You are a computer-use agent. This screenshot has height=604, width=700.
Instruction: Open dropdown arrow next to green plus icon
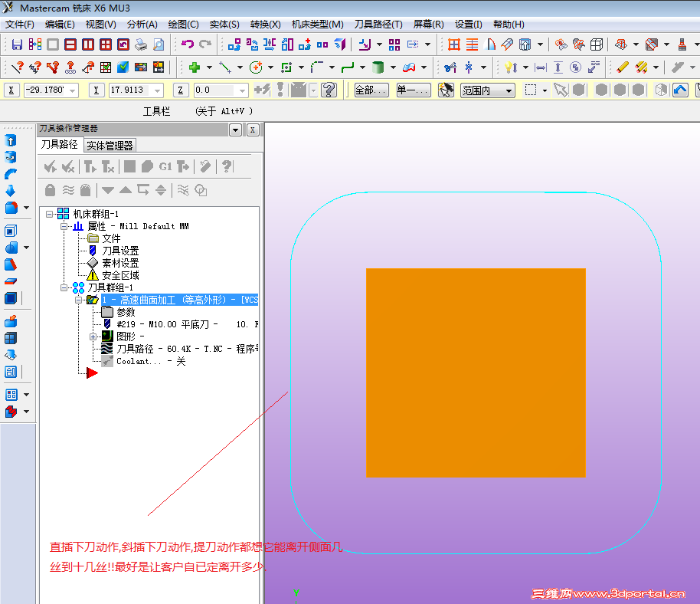coord(209,68)
